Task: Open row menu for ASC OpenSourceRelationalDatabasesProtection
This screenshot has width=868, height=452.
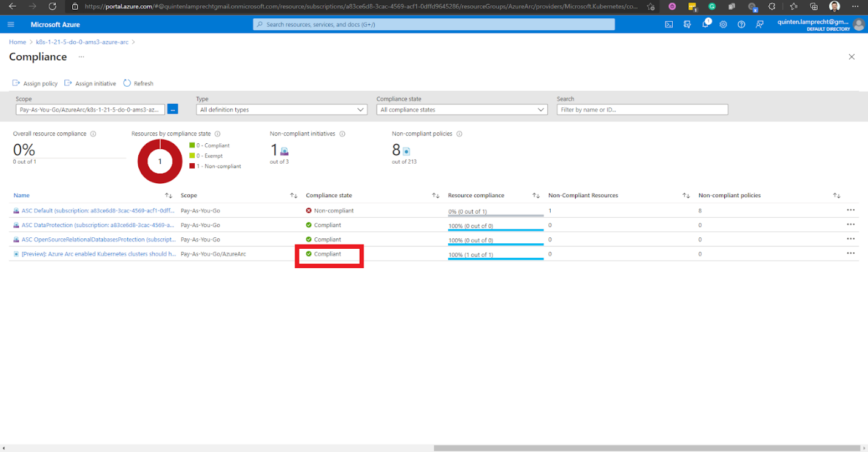Action: 851,239
